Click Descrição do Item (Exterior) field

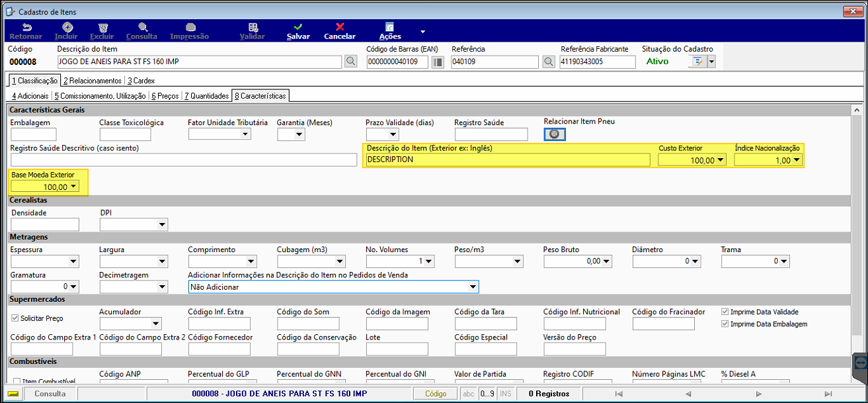click(508, 159)
